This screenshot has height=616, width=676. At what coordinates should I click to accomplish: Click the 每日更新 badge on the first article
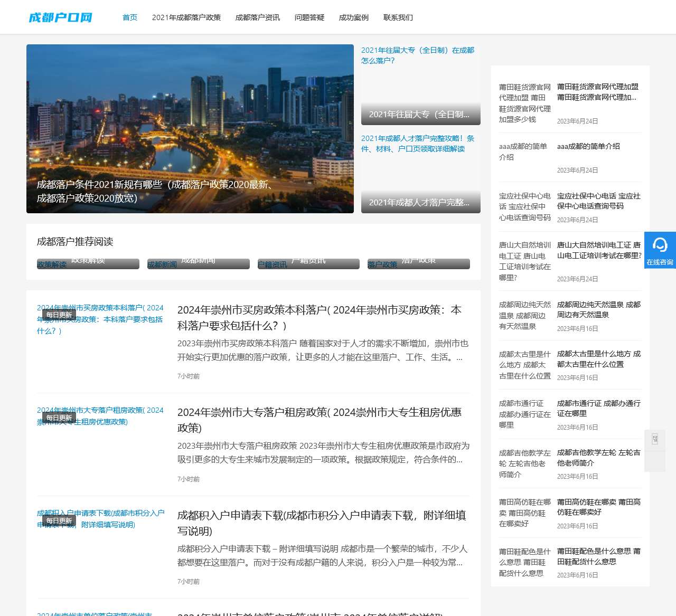click(58, 314)
